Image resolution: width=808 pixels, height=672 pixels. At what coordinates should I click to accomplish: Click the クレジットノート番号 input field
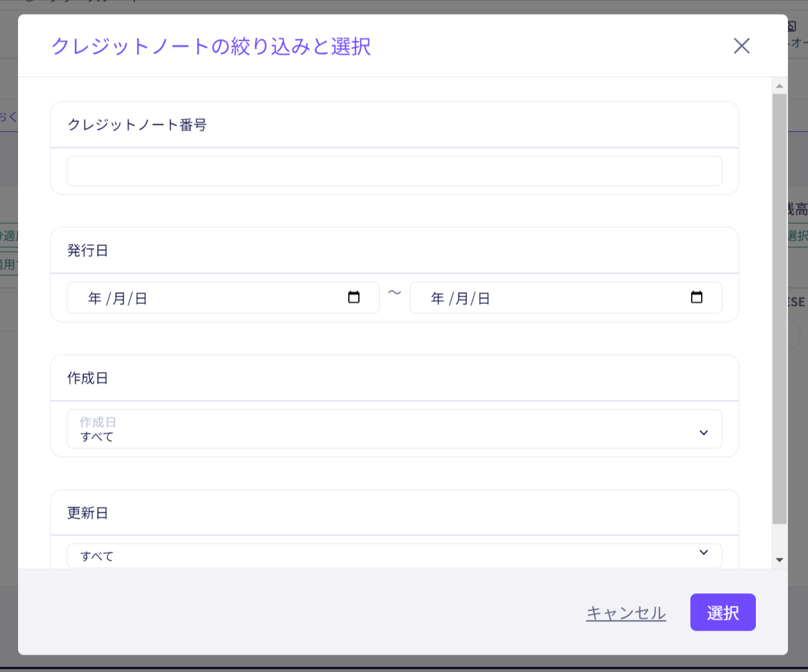(x=394, y=171)
